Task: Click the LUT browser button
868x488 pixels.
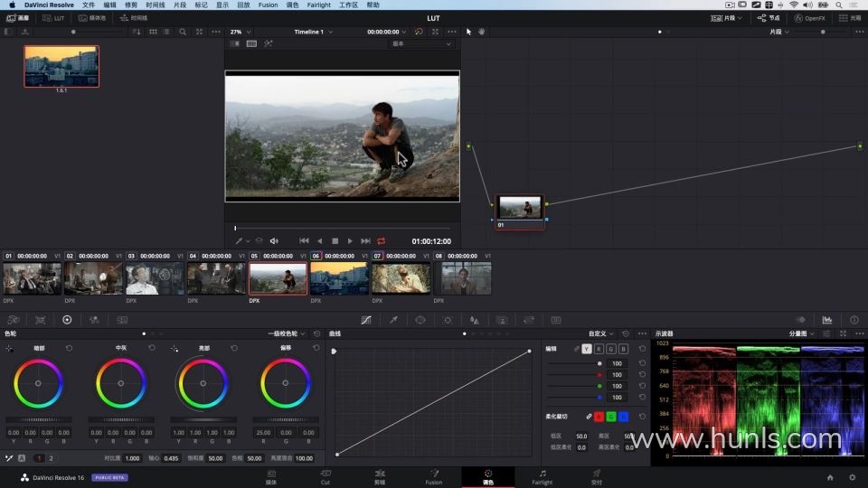Action: (54, 18)
